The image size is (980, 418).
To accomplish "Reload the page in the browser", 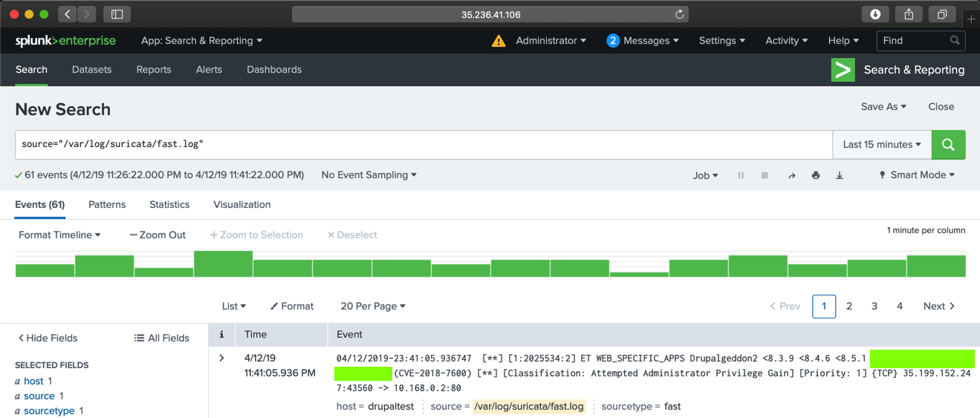I will [x=679, y=14].
